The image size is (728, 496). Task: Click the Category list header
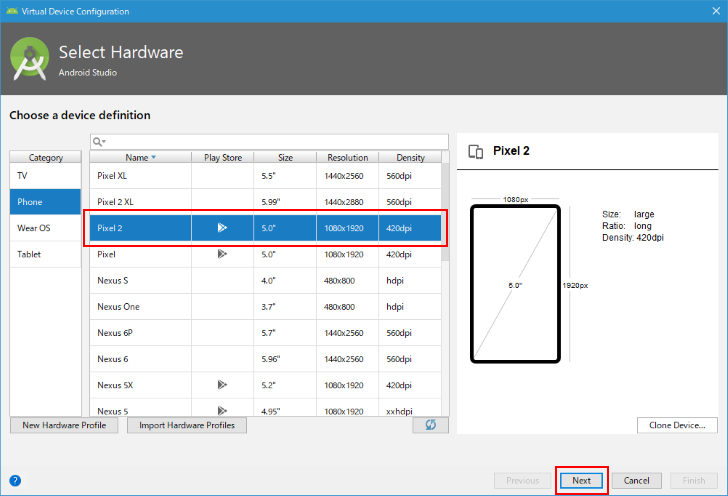pos(46,157)
